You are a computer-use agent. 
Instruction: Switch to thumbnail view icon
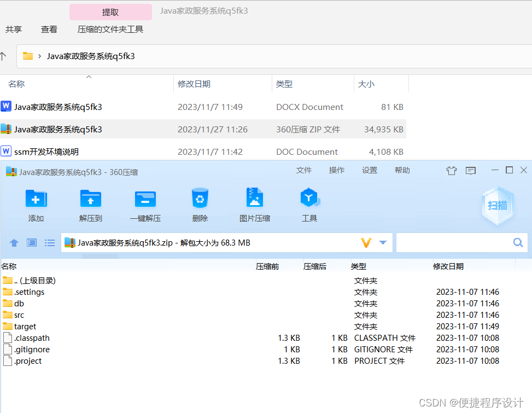[x=32, y=243]
